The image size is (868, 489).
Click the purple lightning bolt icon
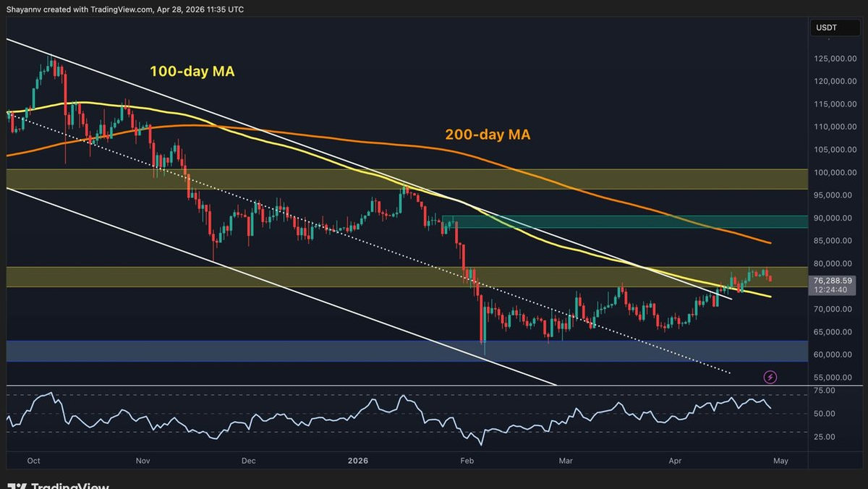[770, 377]
